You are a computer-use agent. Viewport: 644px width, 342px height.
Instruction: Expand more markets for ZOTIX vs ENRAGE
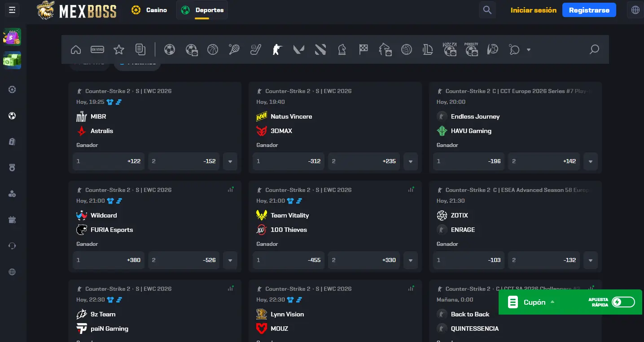coord(591,260)
